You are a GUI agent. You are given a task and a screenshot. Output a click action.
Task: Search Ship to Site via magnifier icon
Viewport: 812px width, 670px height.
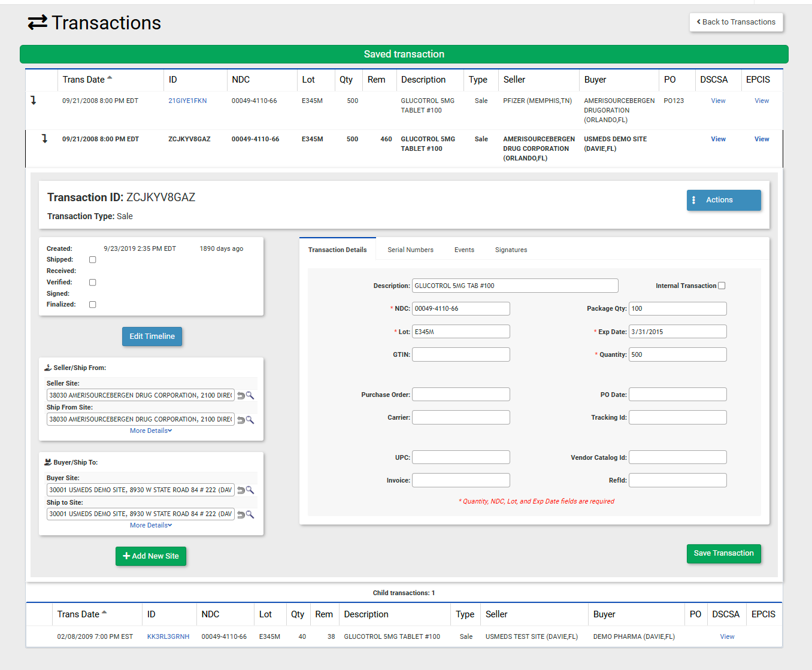click(250, 514)
